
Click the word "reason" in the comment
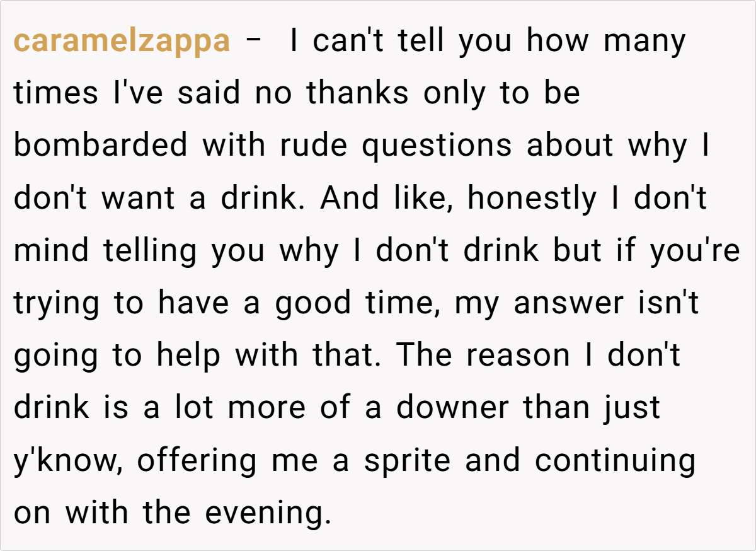pos(518,356)
